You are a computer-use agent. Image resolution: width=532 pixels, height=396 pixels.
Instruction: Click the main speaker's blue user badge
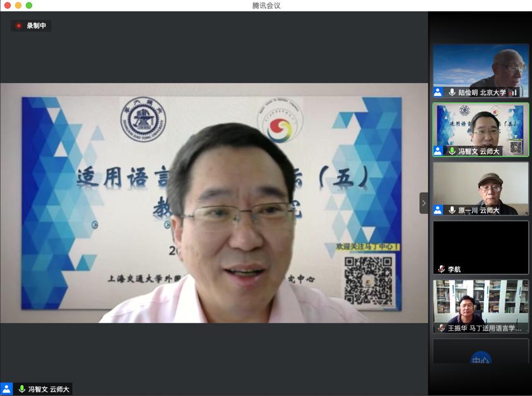(6, 389)
